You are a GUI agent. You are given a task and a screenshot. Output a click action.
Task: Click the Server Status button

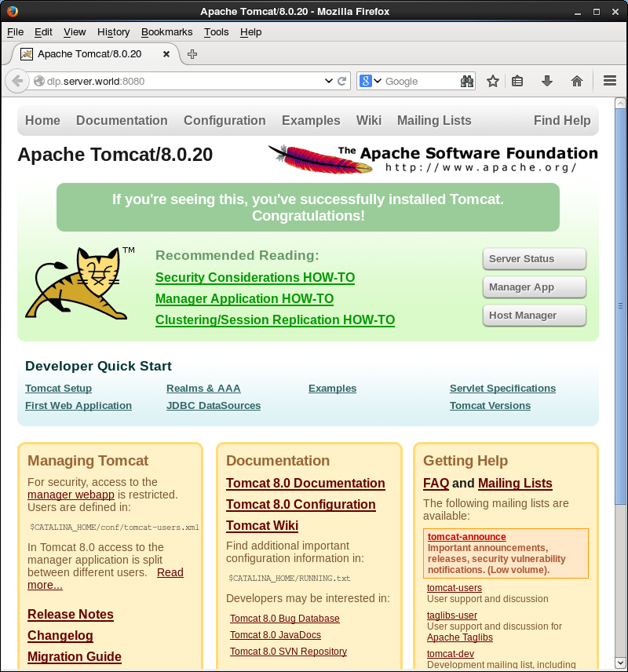[534, 259]
